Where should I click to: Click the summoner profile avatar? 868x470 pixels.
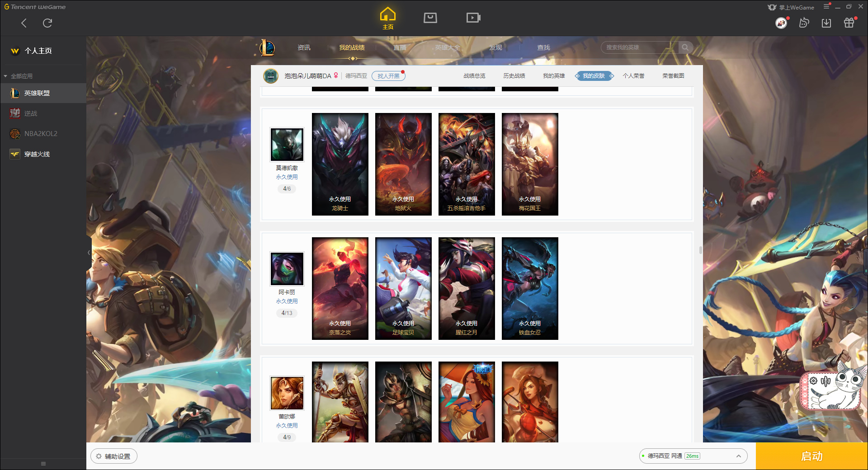(x=271, y=76)
